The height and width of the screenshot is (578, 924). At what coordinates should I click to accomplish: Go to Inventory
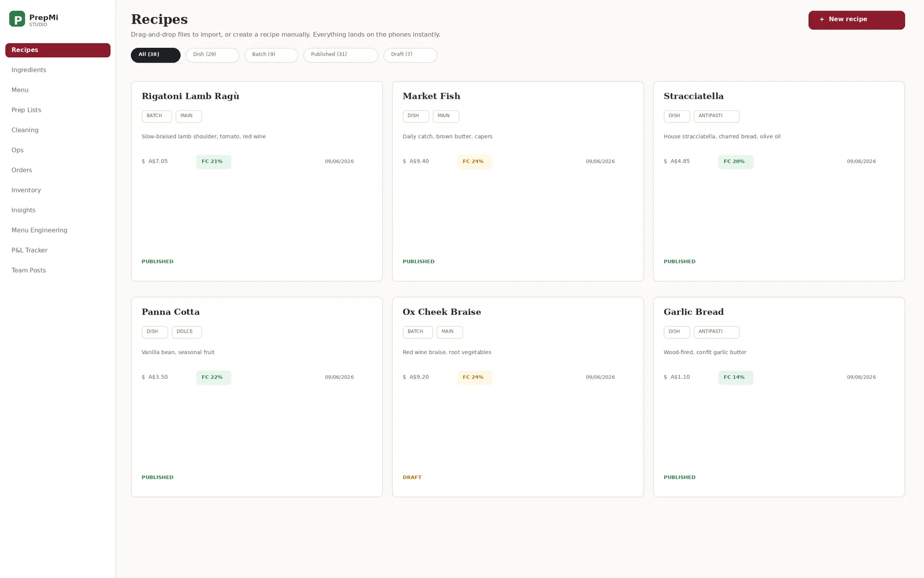[58, 190]
